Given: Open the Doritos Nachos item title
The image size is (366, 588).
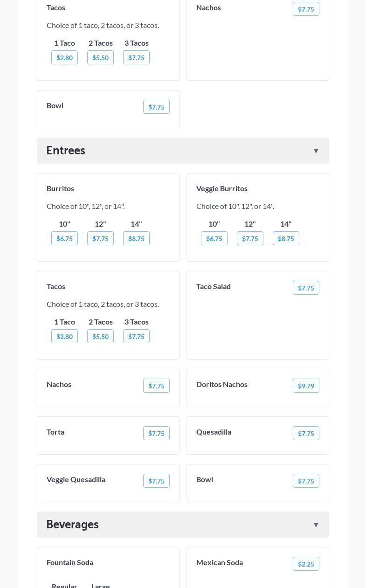Looking at the screenshot, I should 222,384.
